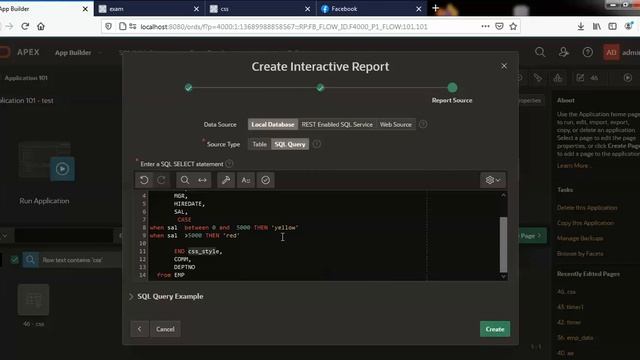This screenshot has height=360, width=640.
Task: Click Delete this Application task link
Action: pos(587,208)
